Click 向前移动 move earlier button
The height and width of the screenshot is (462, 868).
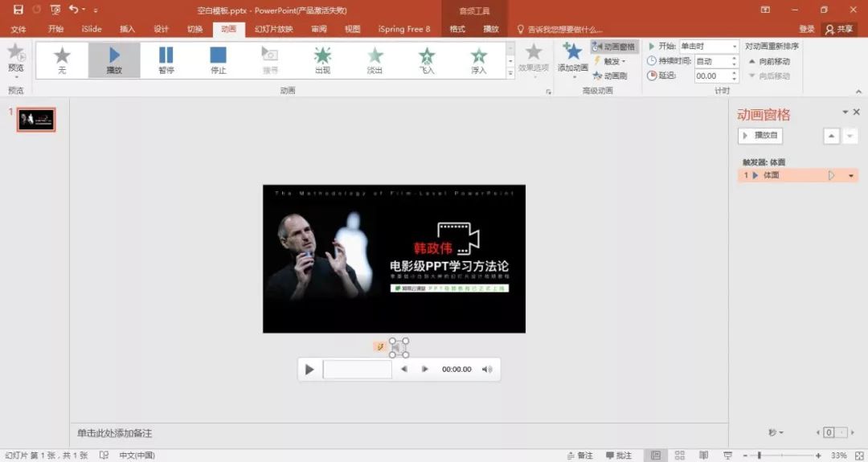coord(769,61)
